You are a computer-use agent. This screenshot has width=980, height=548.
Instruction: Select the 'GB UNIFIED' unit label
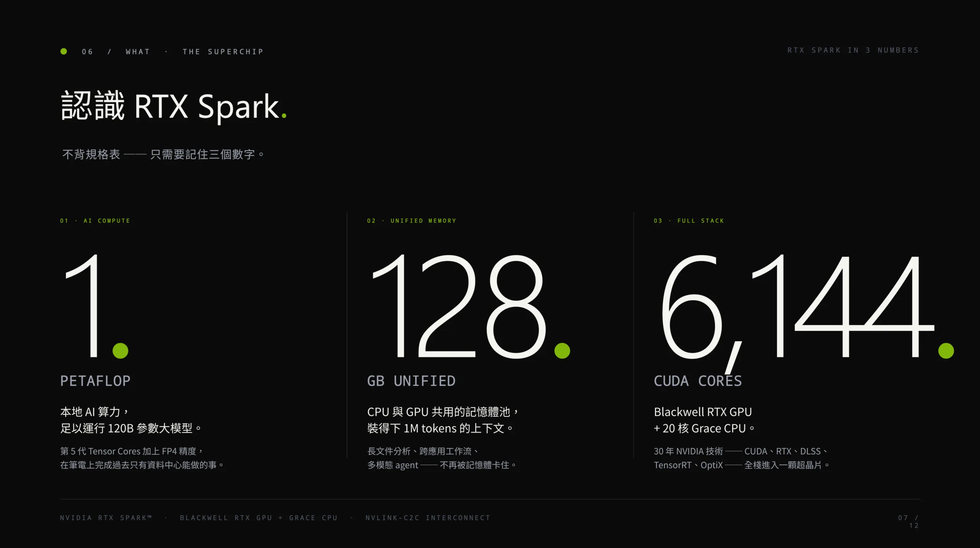tap(412, 381)
